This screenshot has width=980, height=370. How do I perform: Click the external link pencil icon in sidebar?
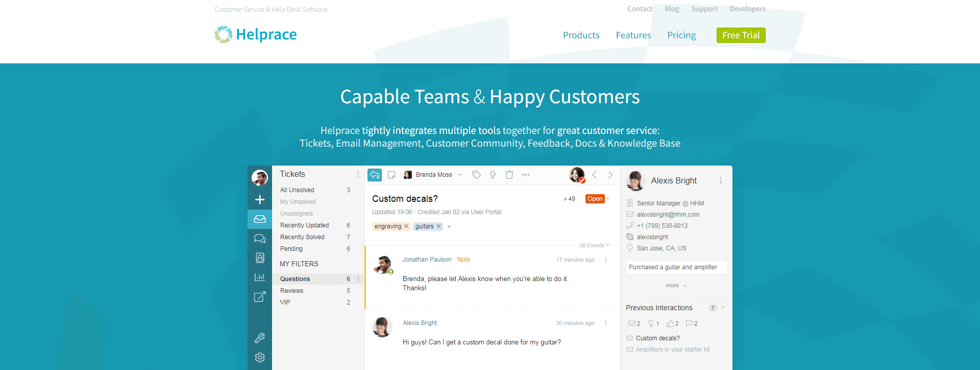pyautogui.click(x=260, y=296)
